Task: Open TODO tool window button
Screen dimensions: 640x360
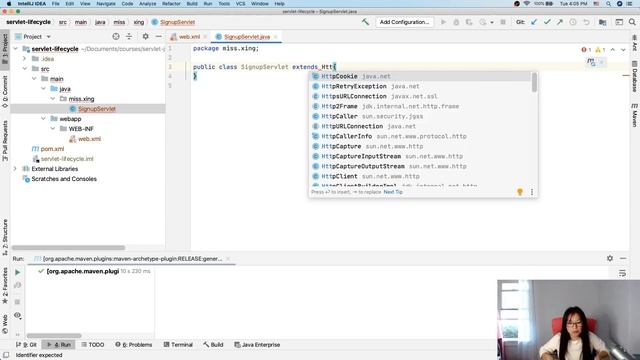Action: pyautogui.click(x=93, y=344)
